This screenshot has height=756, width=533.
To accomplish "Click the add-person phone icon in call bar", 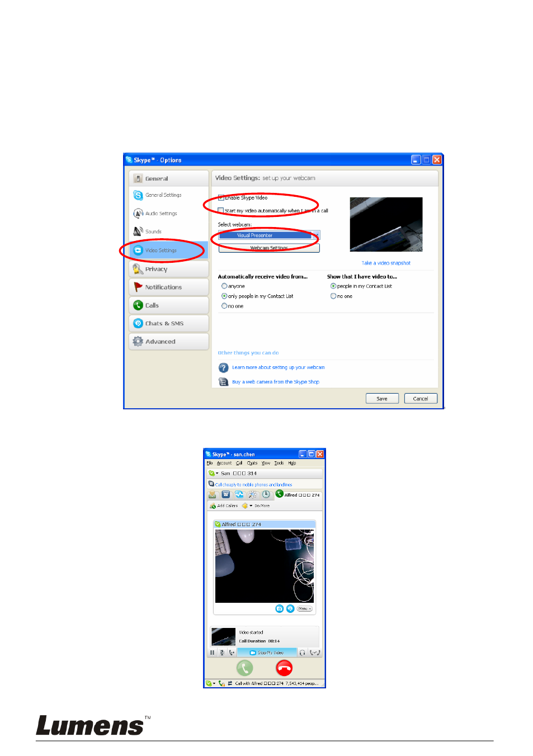I will click(232, 653).
